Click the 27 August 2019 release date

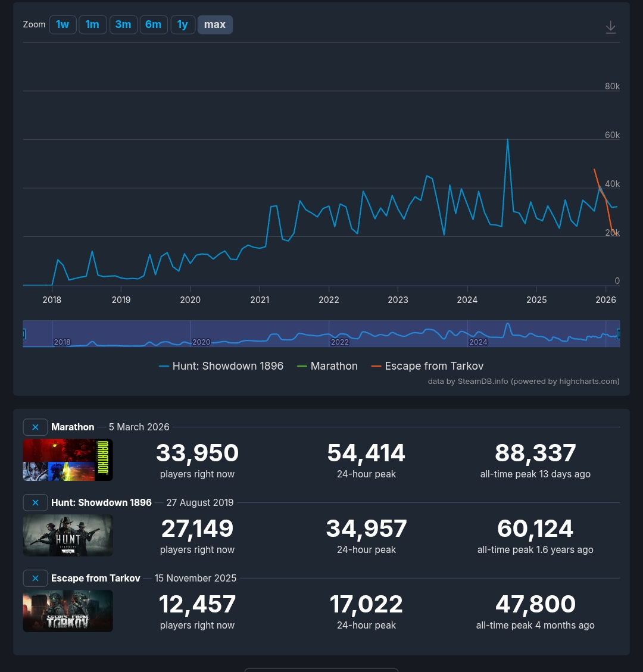pos(200,502)
